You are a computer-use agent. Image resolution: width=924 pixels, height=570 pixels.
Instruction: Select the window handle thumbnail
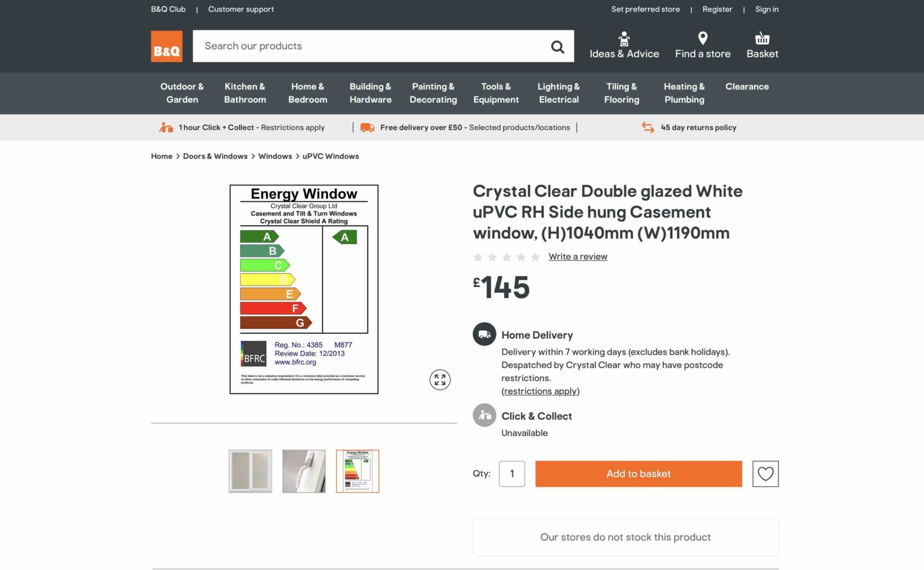click(x=304, y=471)
